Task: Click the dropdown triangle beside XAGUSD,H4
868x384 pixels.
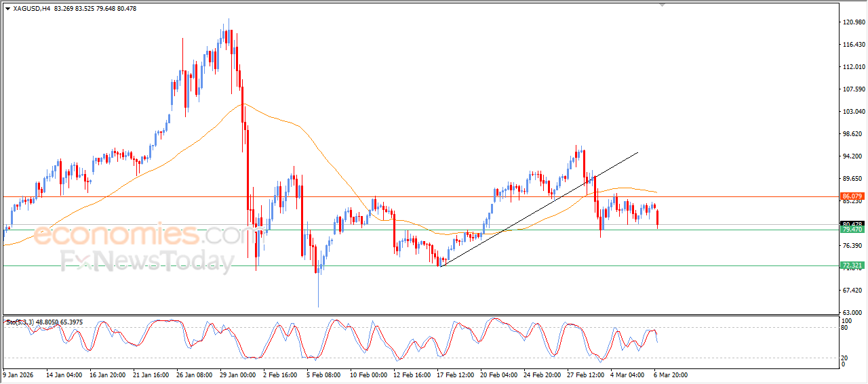Action: [x=7, y=9]
